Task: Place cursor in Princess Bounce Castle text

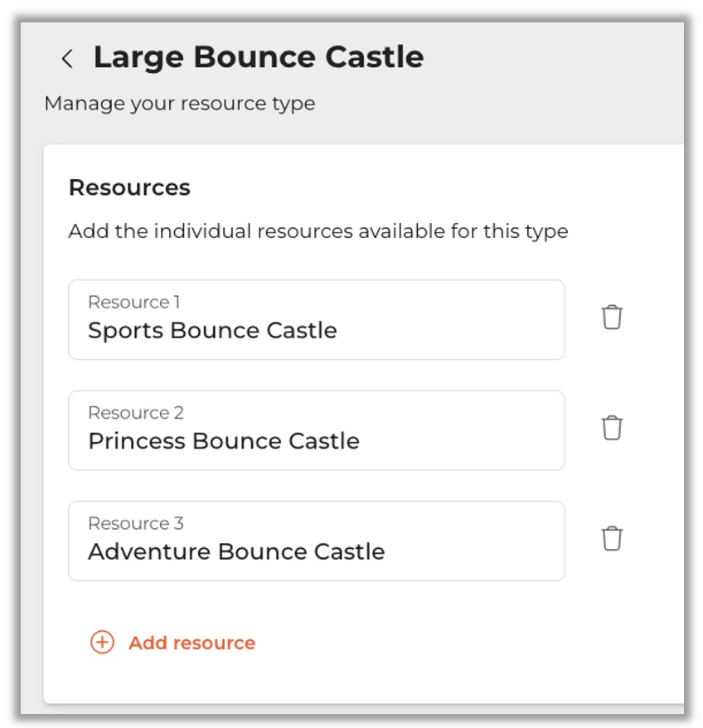Action: point(223,441)
